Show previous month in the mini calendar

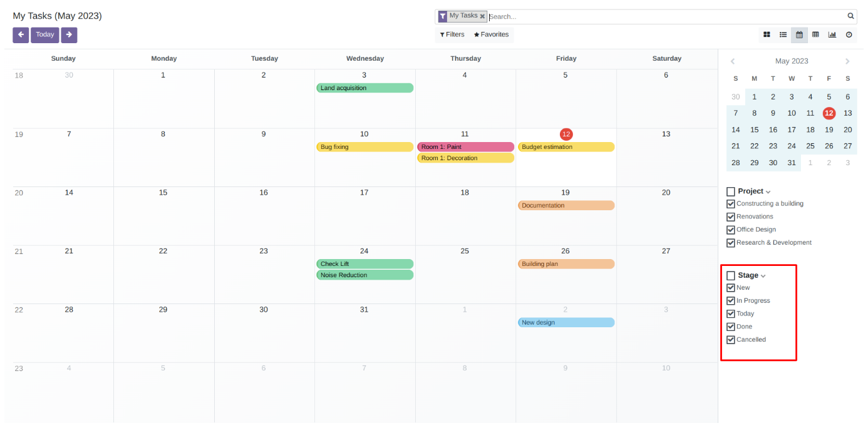733,61
